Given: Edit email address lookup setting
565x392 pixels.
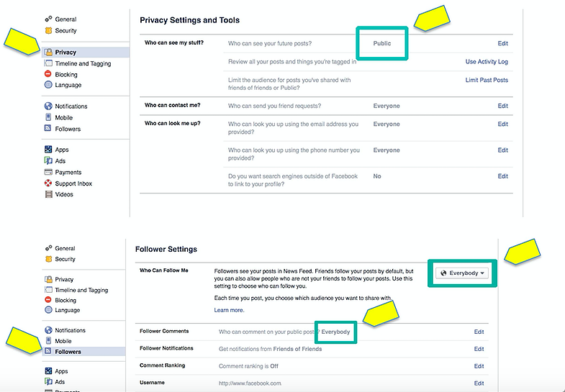Looking at the screenshot, I should [x=502, y=124].
